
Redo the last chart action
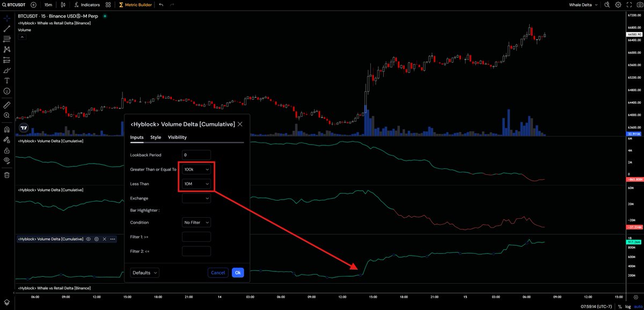(172, 5)
